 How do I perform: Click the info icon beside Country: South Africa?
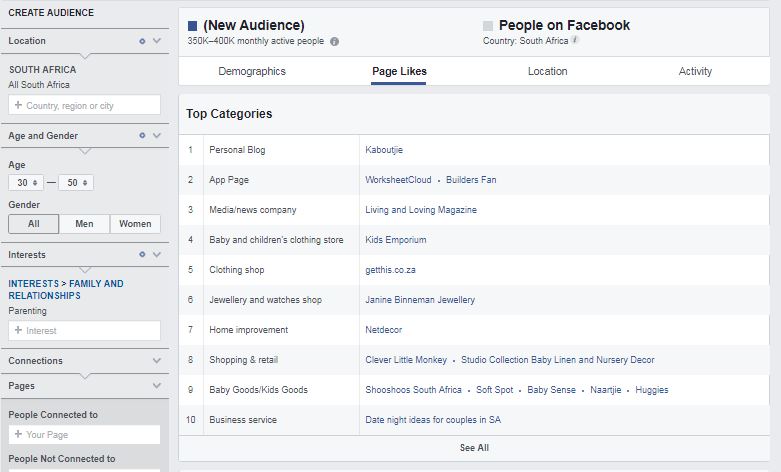point(575,40)
